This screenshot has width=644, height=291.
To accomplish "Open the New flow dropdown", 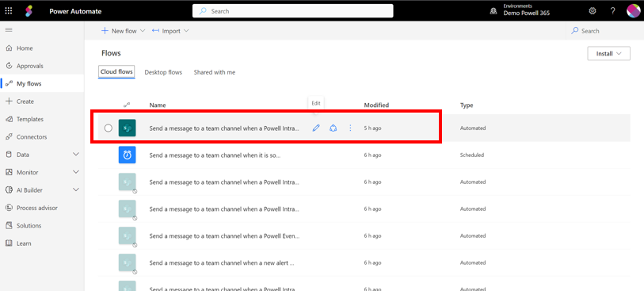I will (x=124, y=31).
